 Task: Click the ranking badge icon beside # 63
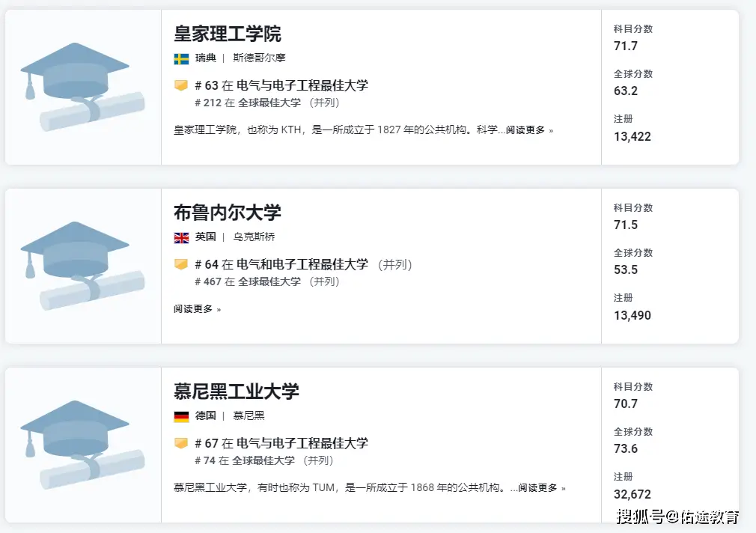(181, 85)
